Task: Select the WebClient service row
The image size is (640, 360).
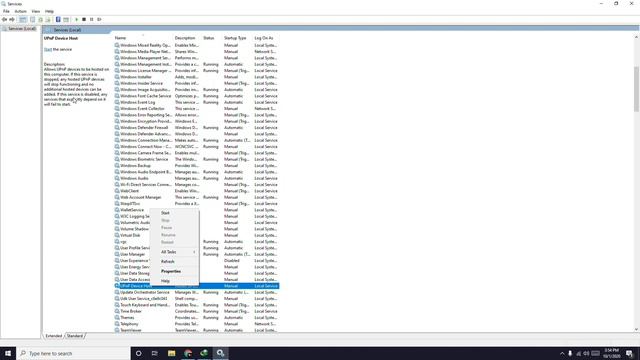Action: [x=196, y=191]
